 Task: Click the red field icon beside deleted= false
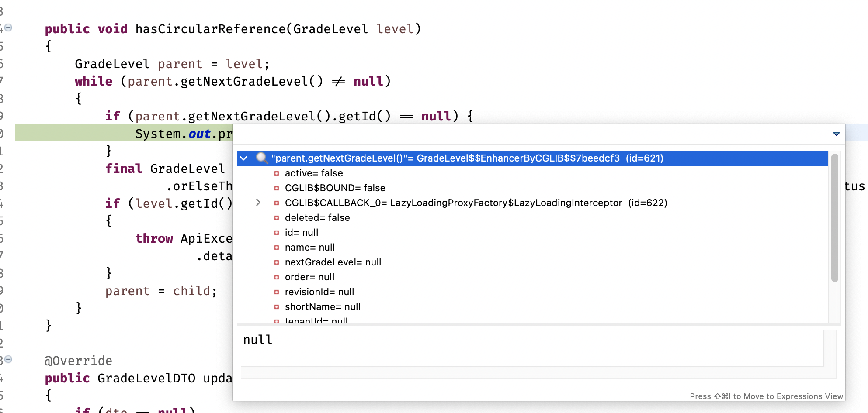point(277,218)
